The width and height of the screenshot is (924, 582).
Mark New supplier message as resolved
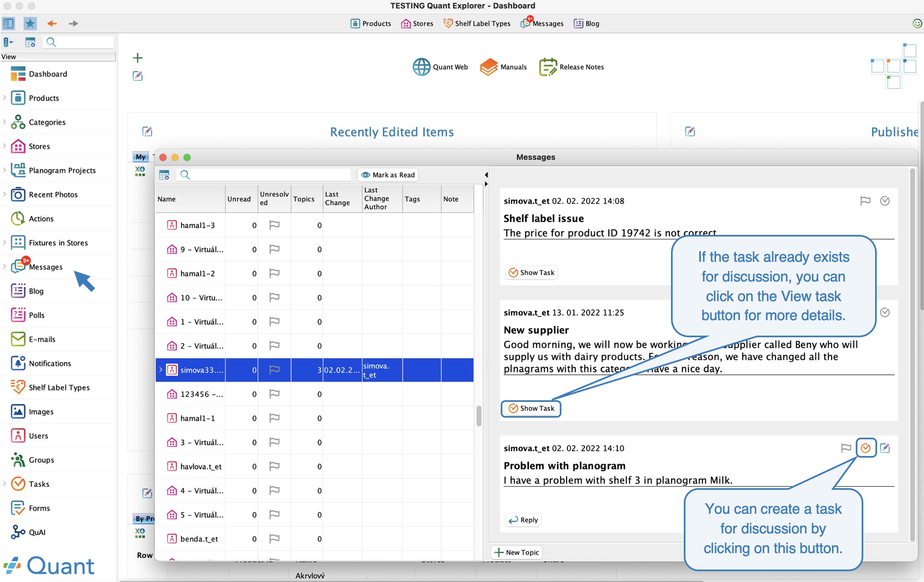(x=885, y=312)
